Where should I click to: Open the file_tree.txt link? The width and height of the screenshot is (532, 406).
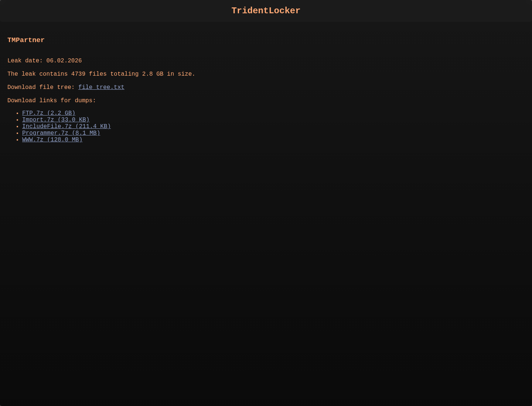101,87
